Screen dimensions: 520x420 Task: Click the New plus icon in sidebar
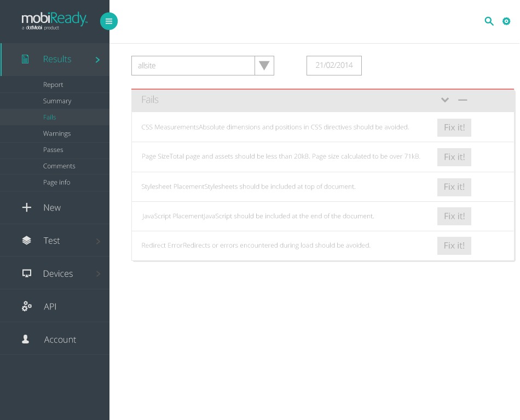tap(27, 207)
